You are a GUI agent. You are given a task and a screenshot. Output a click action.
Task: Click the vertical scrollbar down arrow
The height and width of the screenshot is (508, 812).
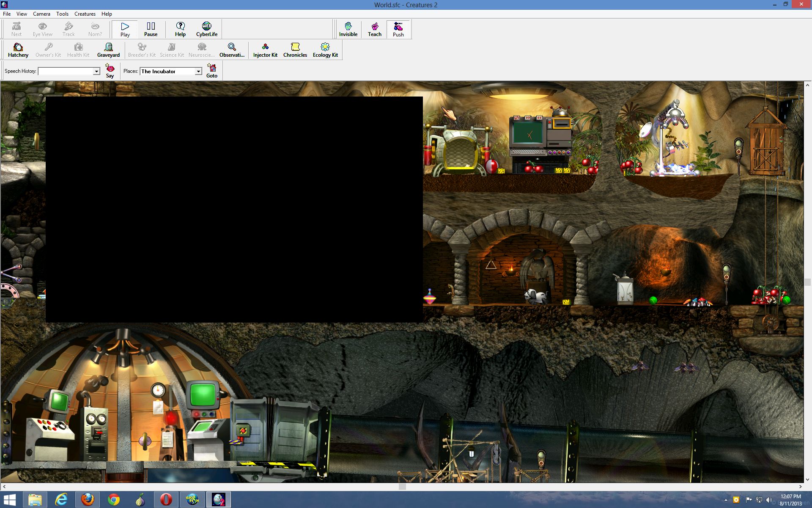[807, 479]
